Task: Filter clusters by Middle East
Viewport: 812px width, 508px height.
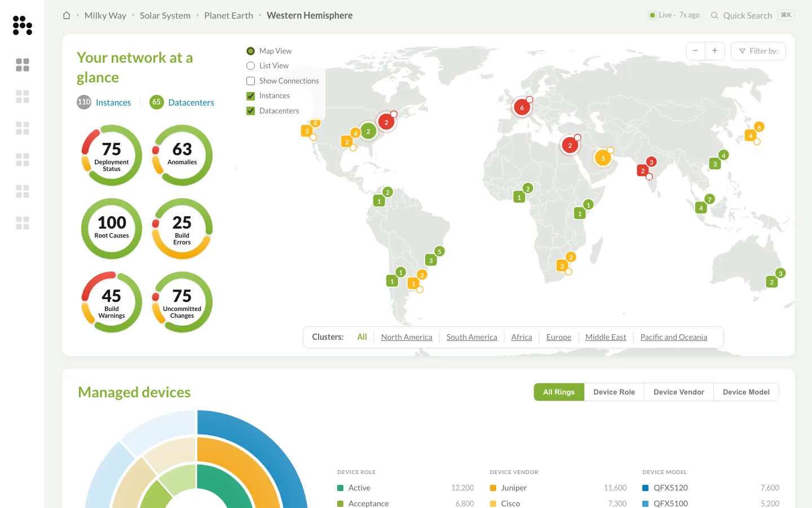Action: (x=606, y=337)
